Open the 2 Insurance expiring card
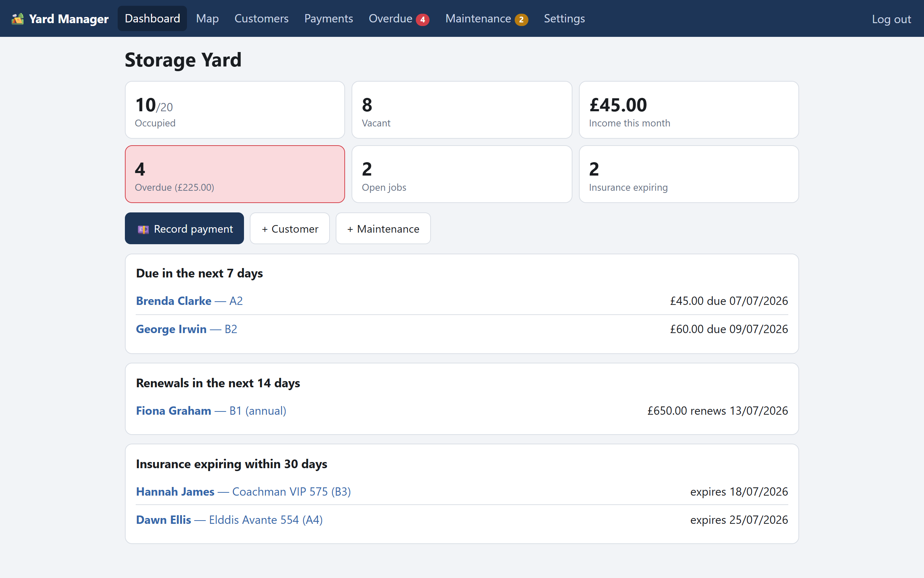 pyautogui.click(x=689, y=174)
